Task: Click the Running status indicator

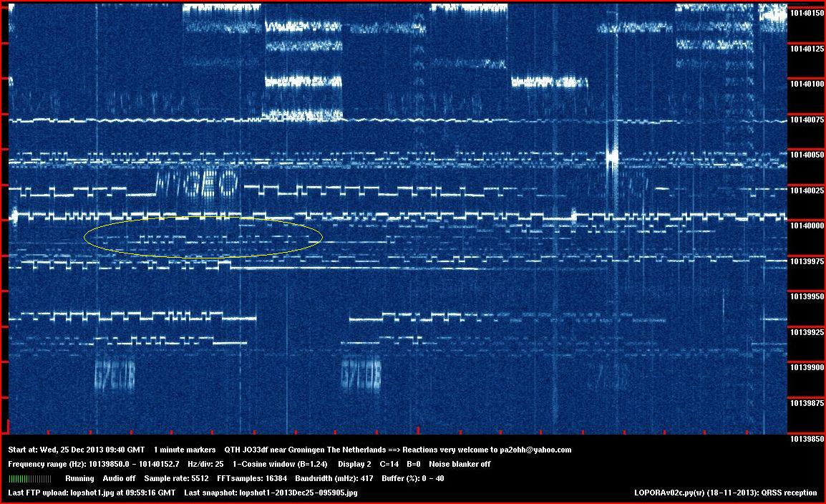Action: click(x=79, y=478)
